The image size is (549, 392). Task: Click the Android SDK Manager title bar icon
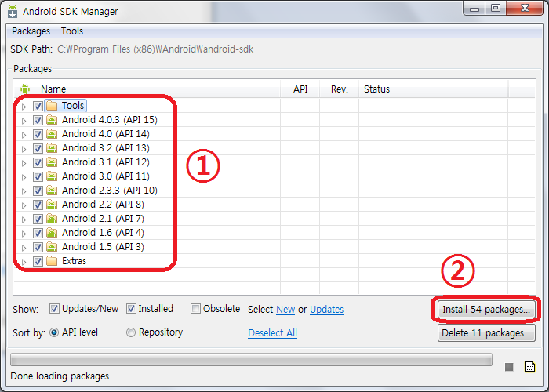click(13, 12)
